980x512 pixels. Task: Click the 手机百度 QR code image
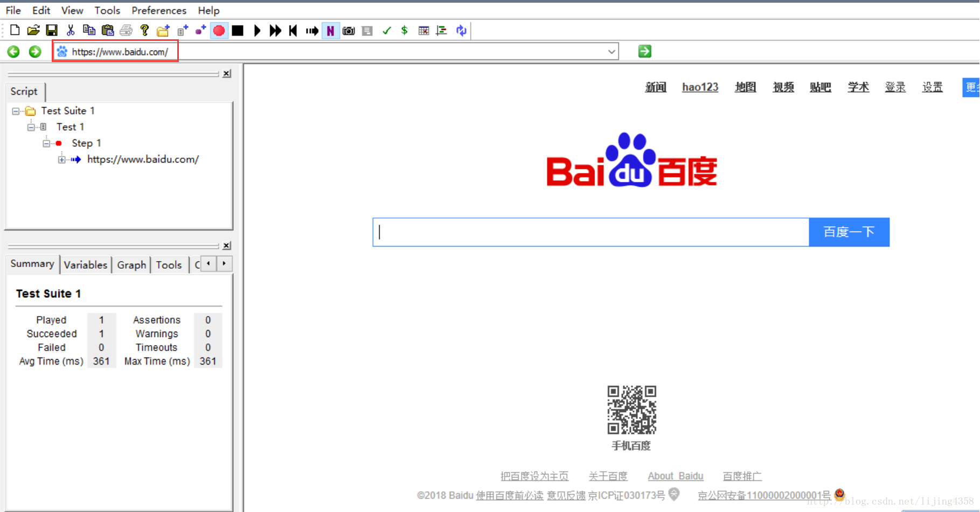click(x=631, y=410)
